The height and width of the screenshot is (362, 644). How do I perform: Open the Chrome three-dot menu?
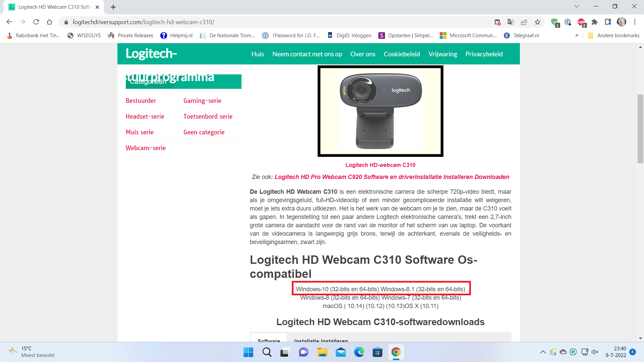pyautogui.click(x=635, y=22)
